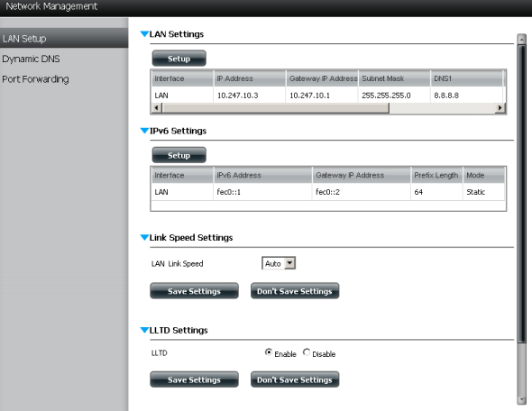Open LAN Setup in the sidebar
The image size is (532, 411).
[64, 38]
